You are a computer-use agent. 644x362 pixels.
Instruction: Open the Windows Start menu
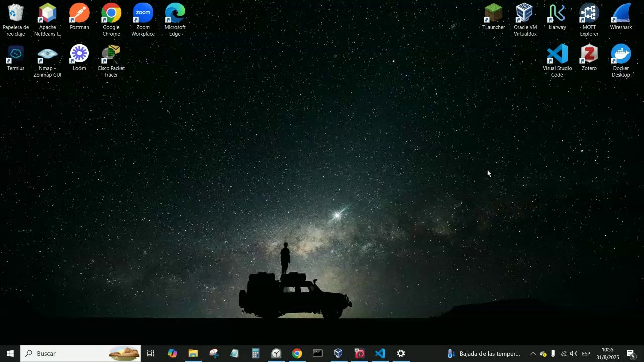(10, 353)
